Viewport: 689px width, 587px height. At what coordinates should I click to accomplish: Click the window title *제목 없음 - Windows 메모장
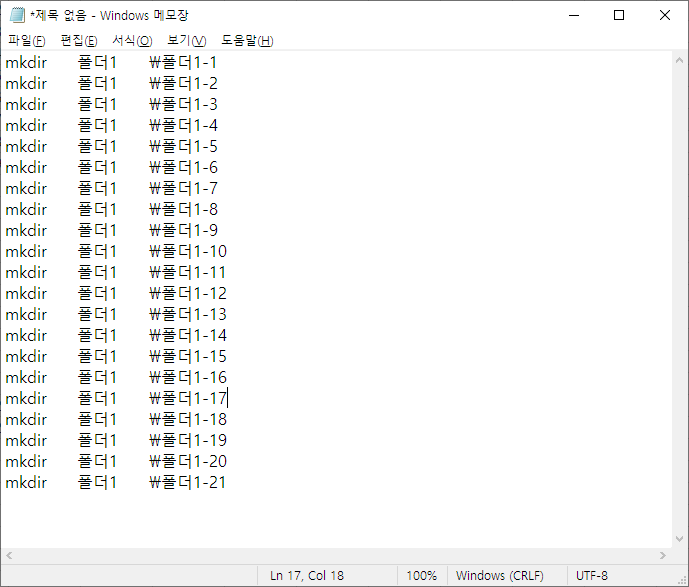[x=109, y=15]
